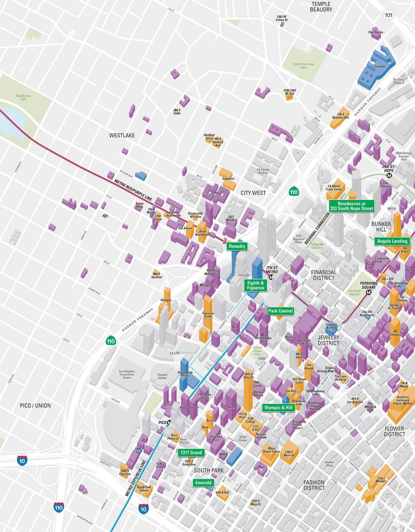Click the LA LIVE label
This screenshot has height=532, width=415.
click(175, 353)
